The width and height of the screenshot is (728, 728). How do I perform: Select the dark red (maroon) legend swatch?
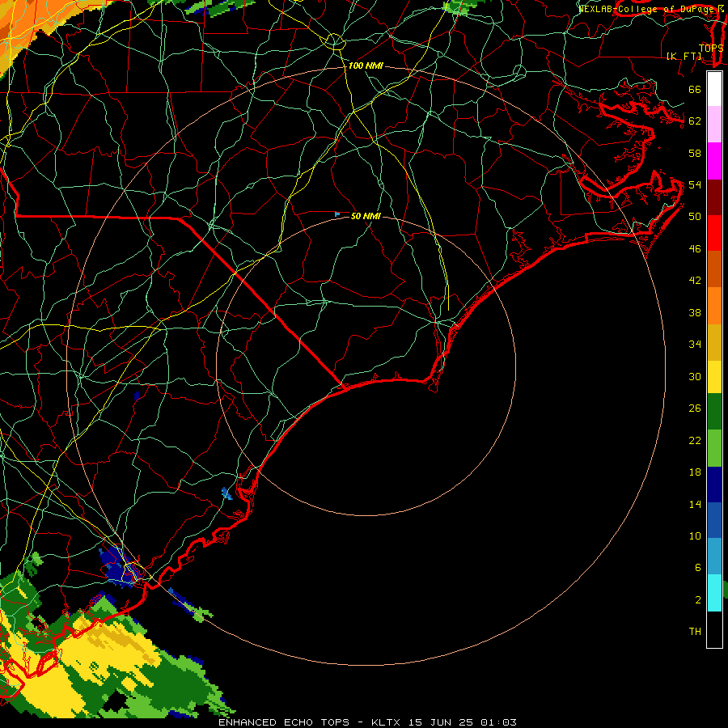pos(714,197)
